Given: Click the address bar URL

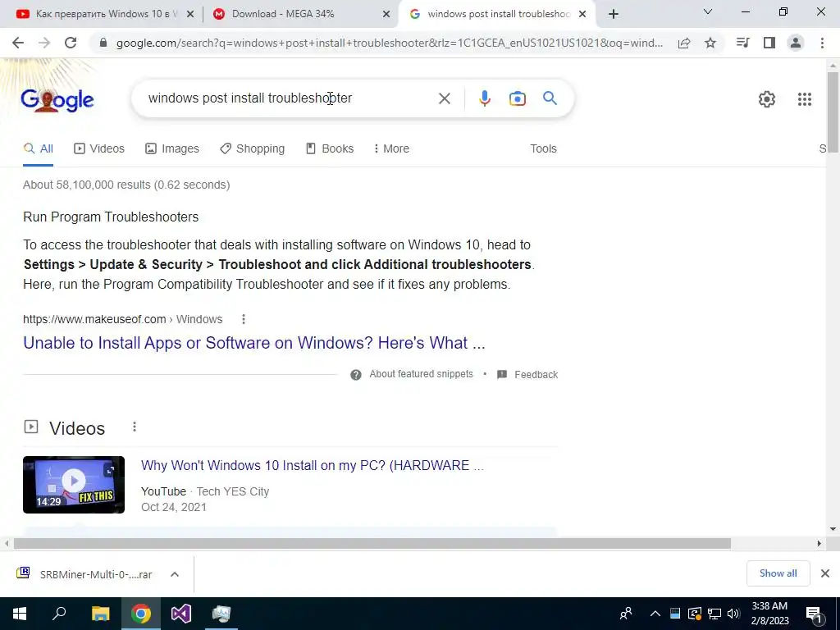Looking at the screenshot, I should click(390, 43).
